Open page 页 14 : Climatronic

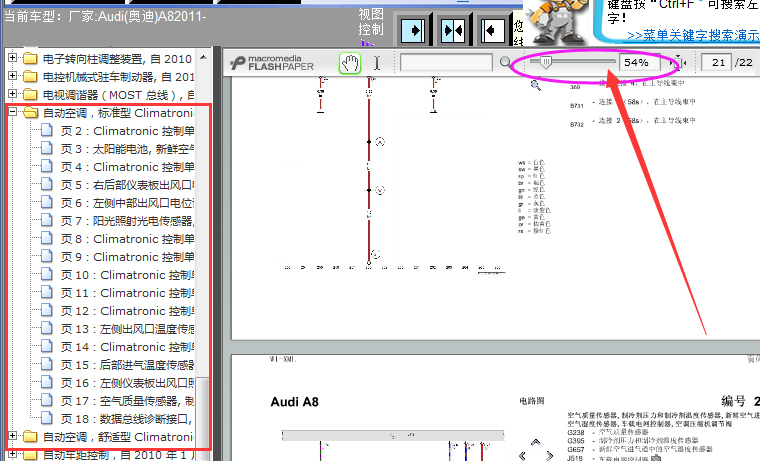(x=127, y=347)
